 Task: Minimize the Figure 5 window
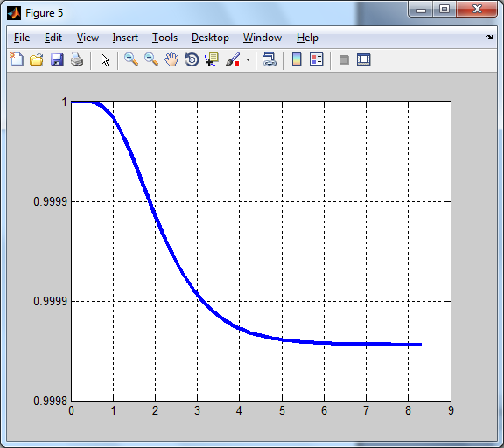(x=420, y=10)
